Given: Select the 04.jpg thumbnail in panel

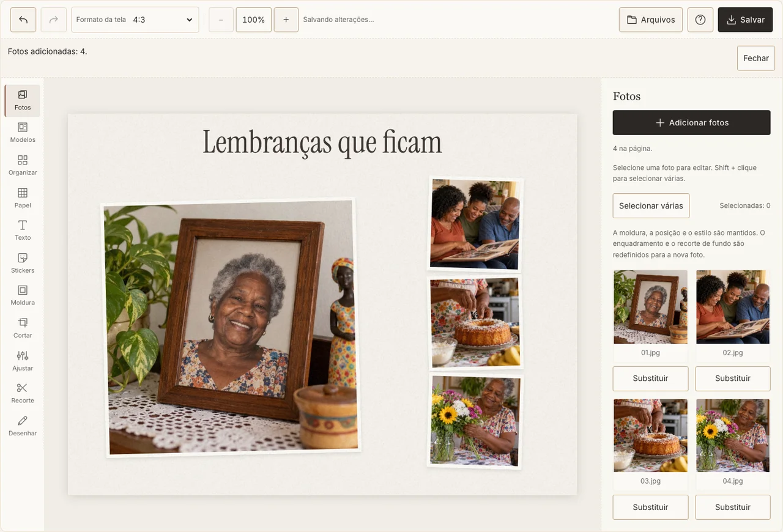Looking at the screenshot, I should pos(733,435).
